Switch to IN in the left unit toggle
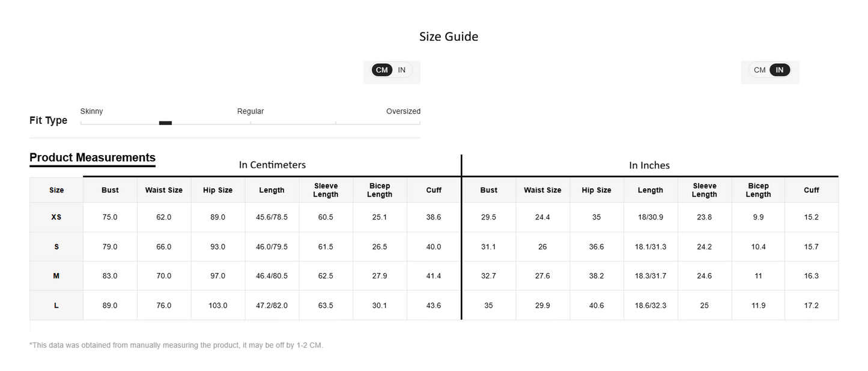 (x=402, y=70)
